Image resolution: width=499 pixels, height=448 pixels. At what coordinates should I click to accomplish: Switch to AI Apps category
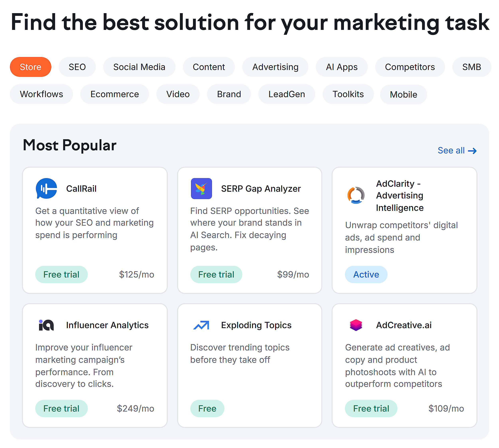click(x=342, y=67)
